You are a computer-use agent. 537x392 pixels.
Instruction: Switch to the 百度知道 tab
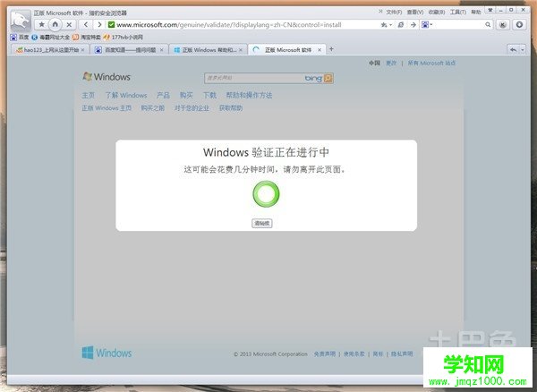tap(127, 50)
